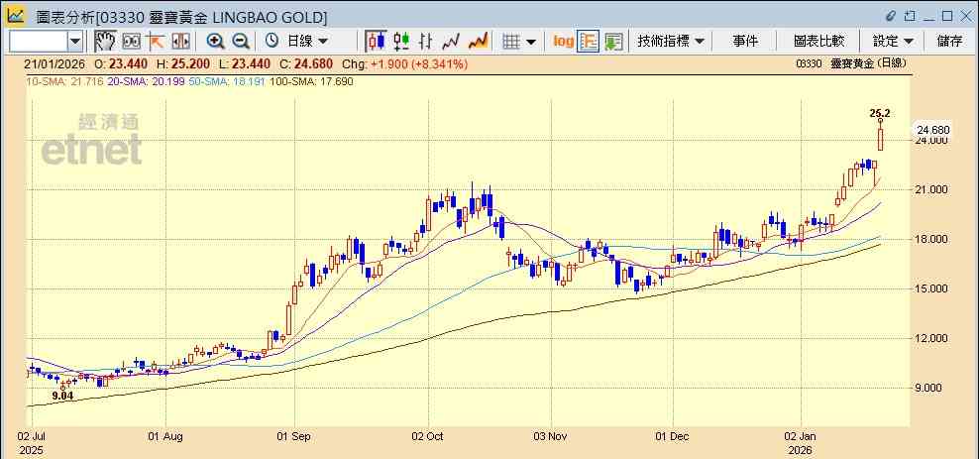Click the 18.000 price axis label

pos(930,239)
